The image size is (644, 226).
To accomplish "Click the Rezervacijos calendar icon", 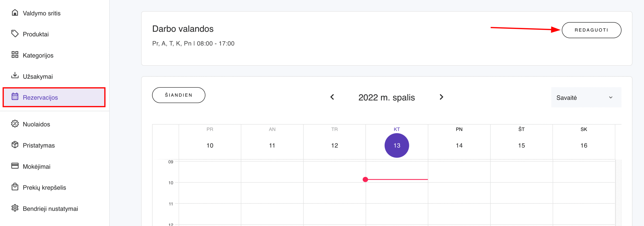I will point(15,97).
